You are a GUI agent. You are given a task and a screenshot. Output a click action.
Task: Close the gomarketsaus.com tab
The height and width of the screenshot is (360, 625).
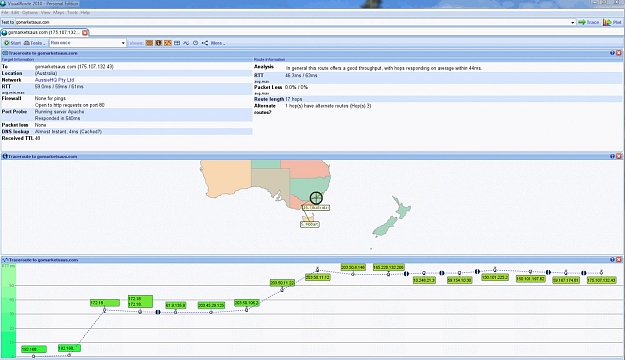pyautogui.click(x=85, y=33)
